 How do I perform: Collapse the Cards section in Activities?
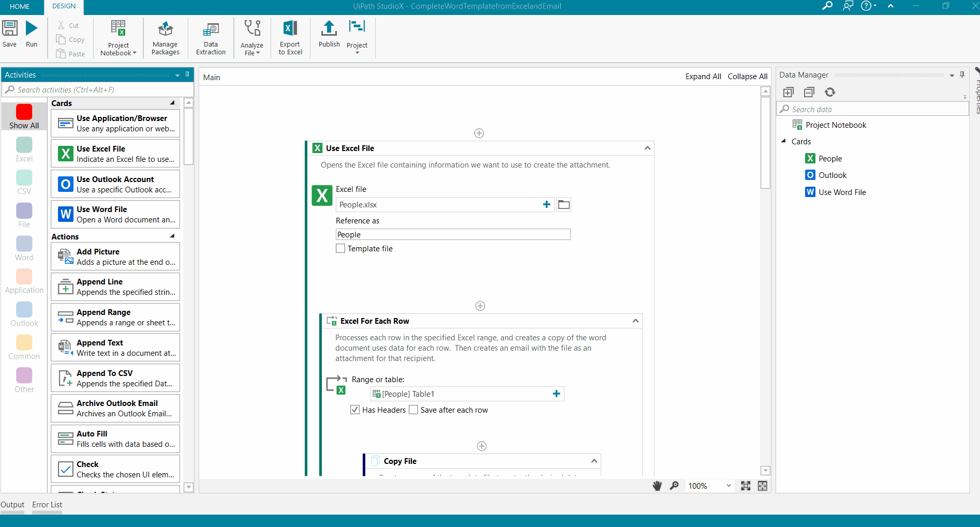tap(172, 103)
